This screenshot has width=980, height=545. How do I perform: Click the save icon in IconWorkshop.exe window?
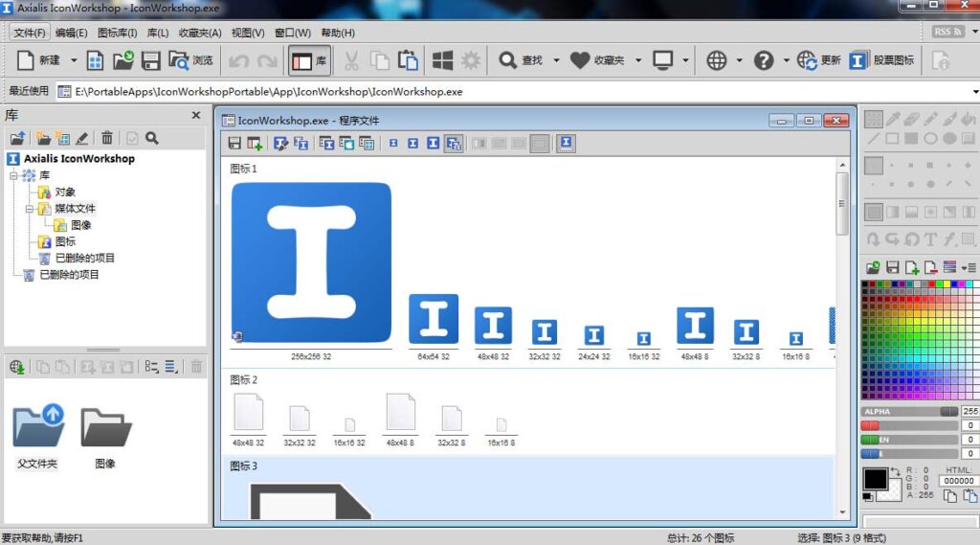[x=234, y=144]
